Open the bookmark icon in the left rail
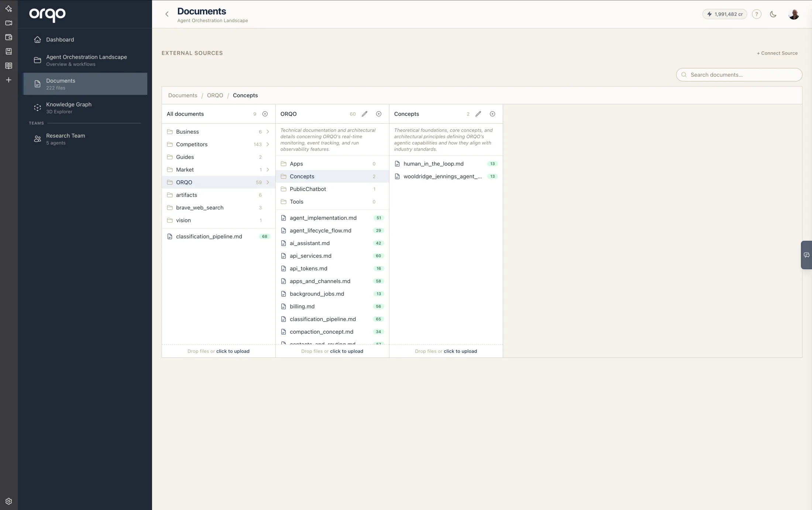 click(x=9, y=51)
